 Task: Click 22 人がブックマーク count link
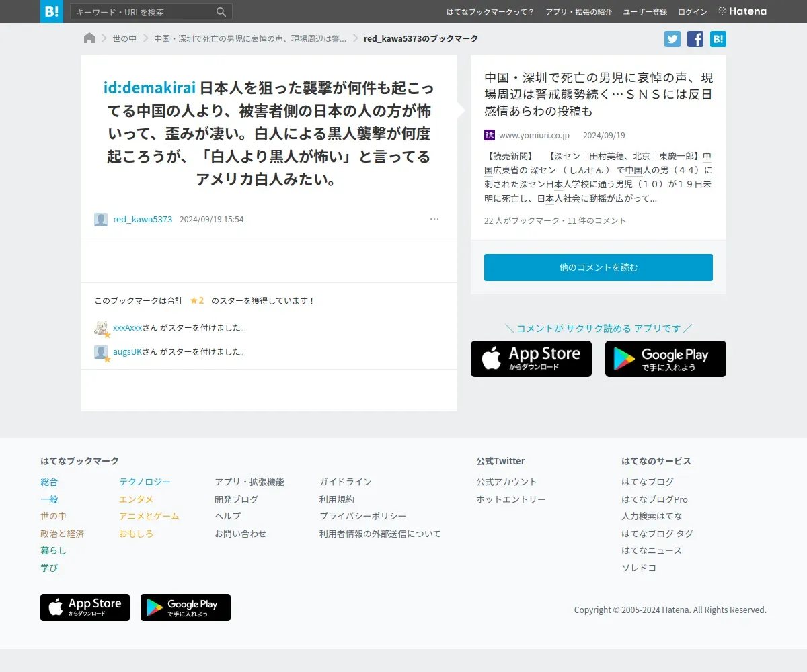pyautogui.click(x=522, y=220)
